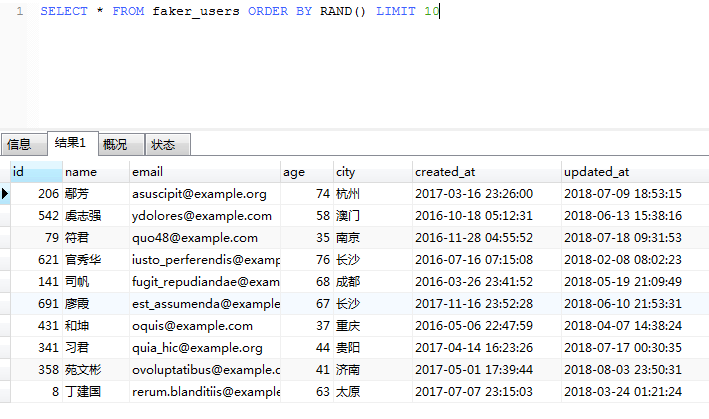Select id cell 206
The height and width of the screenshot is (419, 709).
37,194
